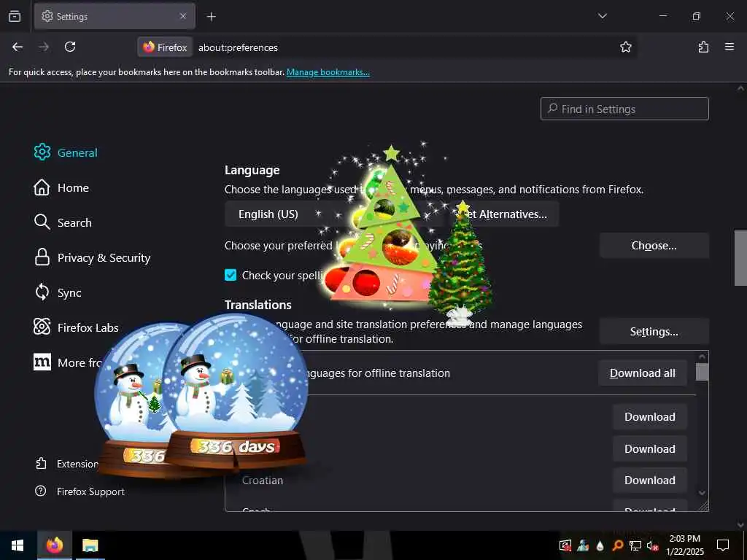Open the list all tabs dropdown
Viewport: 747px width, 560px height.
[602, 16]
